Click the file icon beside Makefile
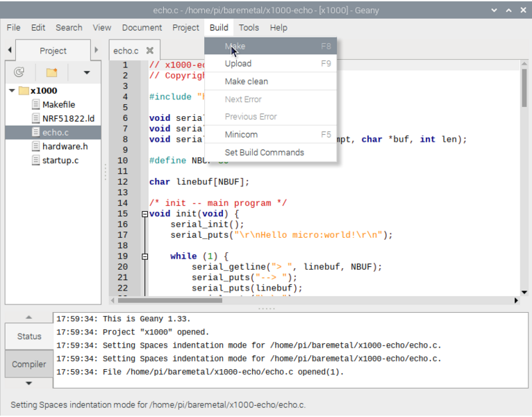The image size is (532, 417). [x=35, y=104]
